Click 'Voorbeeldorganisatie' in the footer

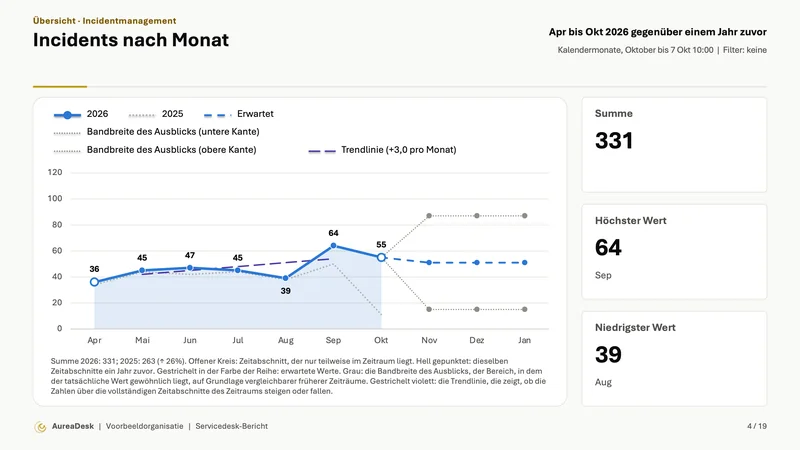coord(144,427)
